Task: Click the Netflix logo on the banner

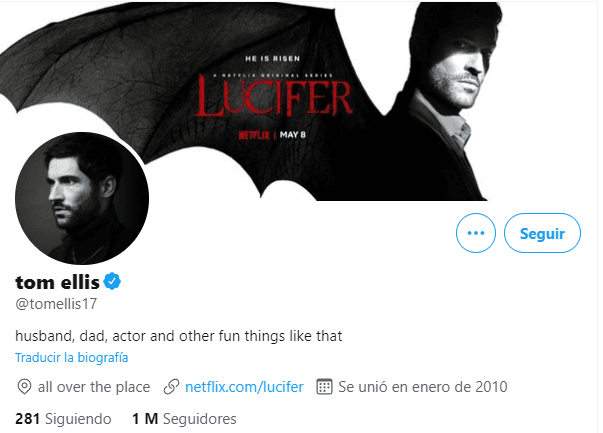Action: click(252, 130)
